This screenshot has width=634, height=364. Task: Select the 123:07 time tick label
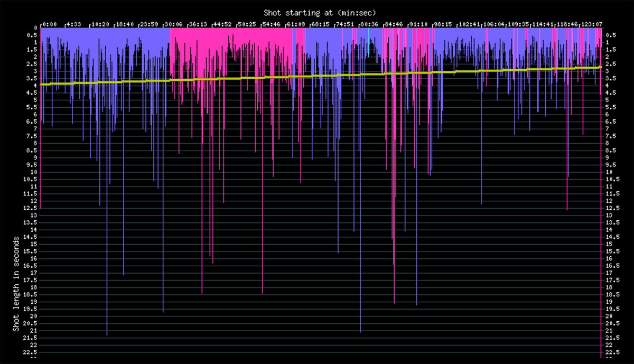pos(591,24)
